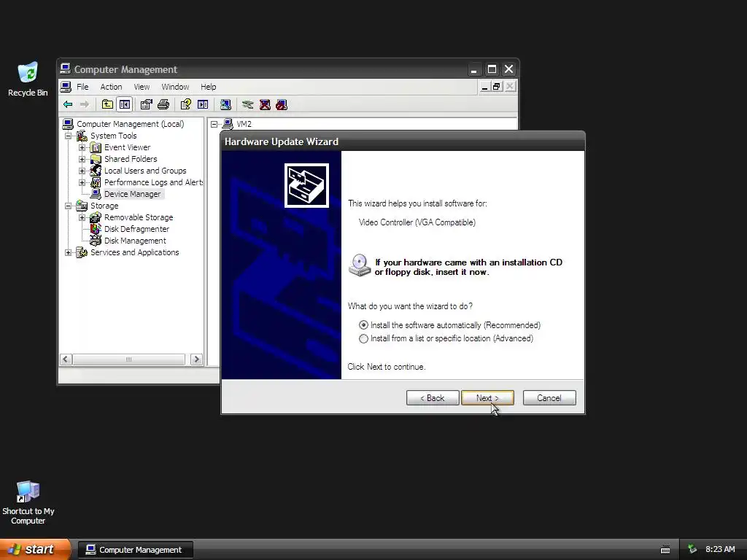
Task: Select Computer Management (Local) root node
Action: (130, 124)
